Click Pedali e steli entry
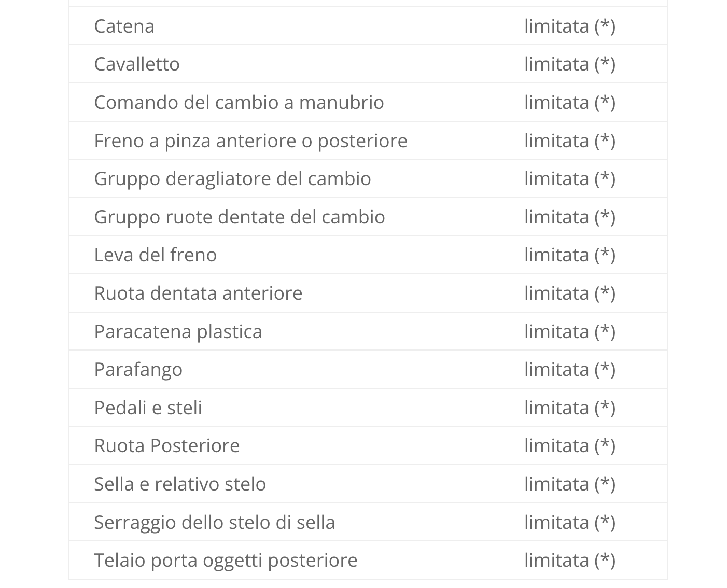The height and width of the screenshot is (588, 727). pyautogui.click(x=148, y=408)
